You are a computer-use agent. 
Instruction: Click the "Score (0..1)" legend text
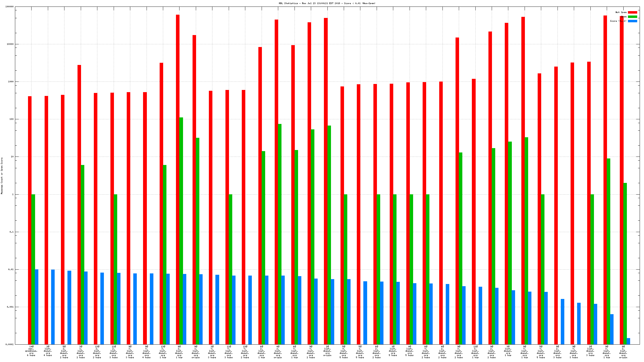point(618,21)
